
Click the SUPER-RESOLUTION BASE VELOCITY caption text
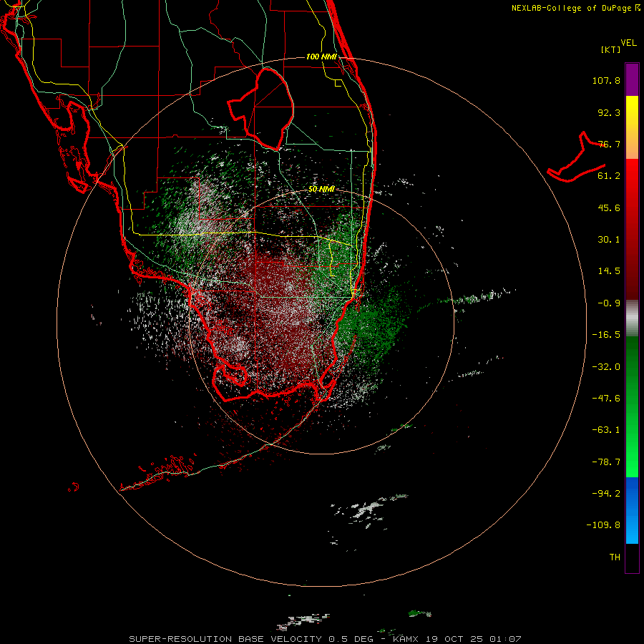click(225, 639)
